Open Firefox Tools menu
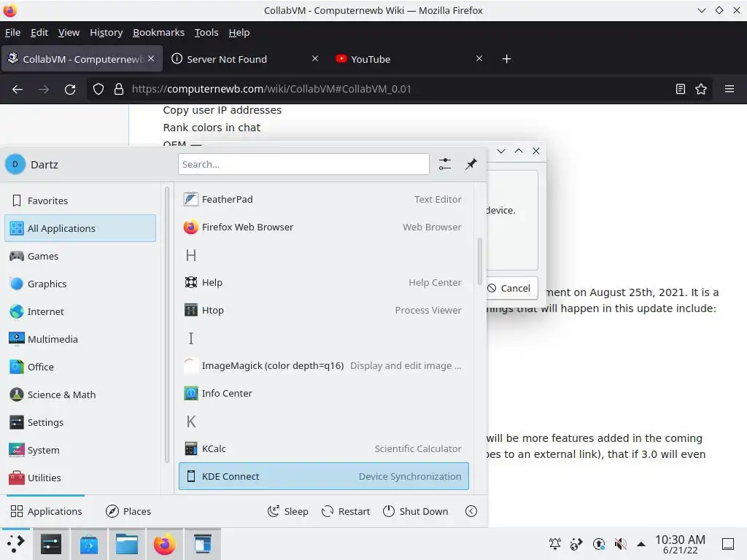This screenshot has height=560, width=747. (206, 32)
